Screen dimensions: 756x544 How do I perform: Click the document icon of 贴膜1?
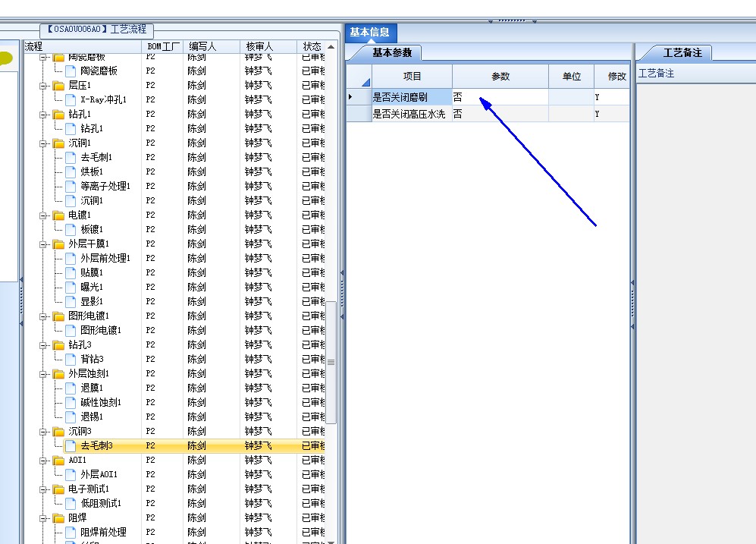coord(71,272)
